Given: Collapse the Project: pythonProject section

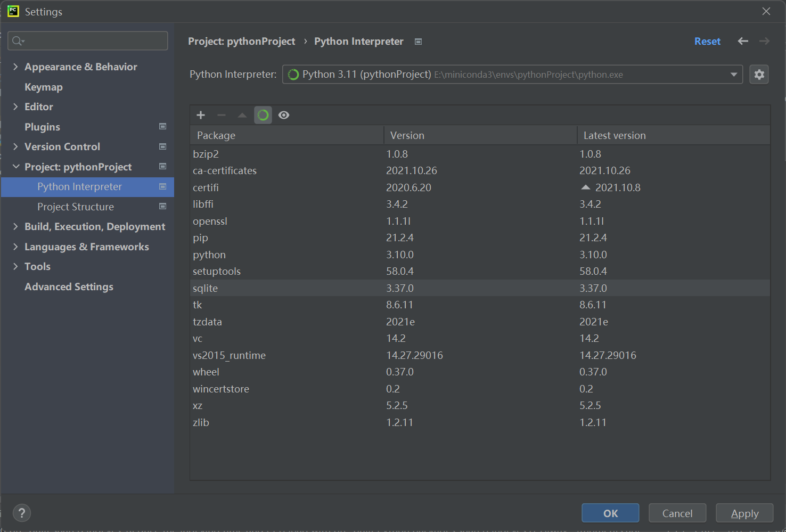Looking at the screenshot, I should tap(15, 166).
